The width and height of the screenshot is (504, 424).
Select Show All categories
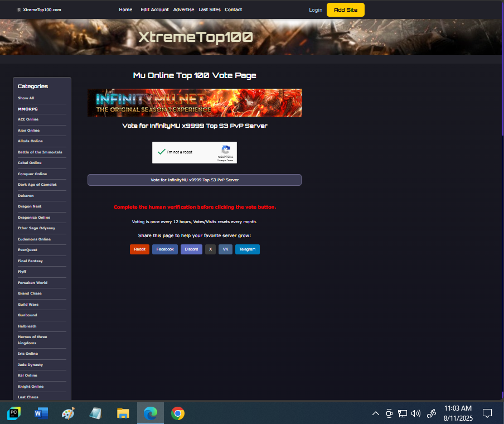click(26, 98)
